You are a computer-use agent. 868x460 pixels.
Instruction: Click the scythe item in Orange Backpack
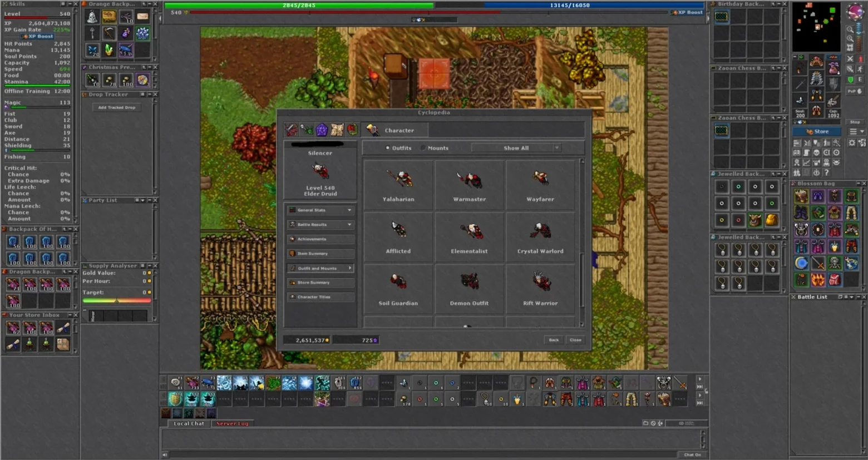tap(109, 33)
